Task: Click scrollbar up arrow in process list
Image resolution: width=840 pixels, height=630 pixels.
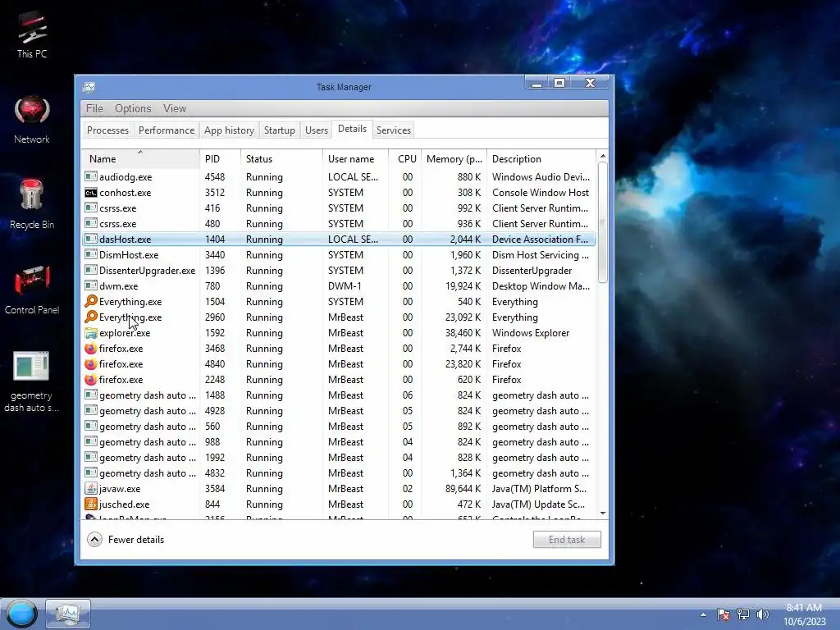Action: 603,156
